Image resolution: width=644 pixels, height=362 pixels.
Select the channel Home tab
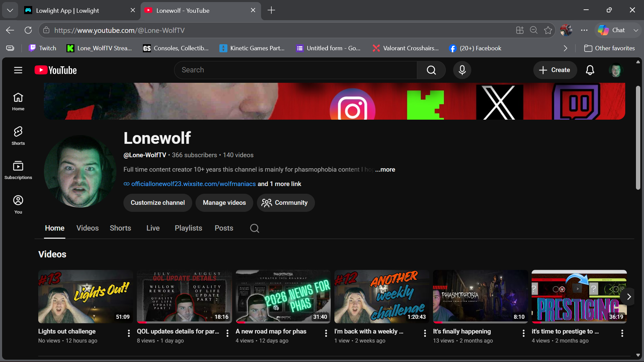point(55,228)
